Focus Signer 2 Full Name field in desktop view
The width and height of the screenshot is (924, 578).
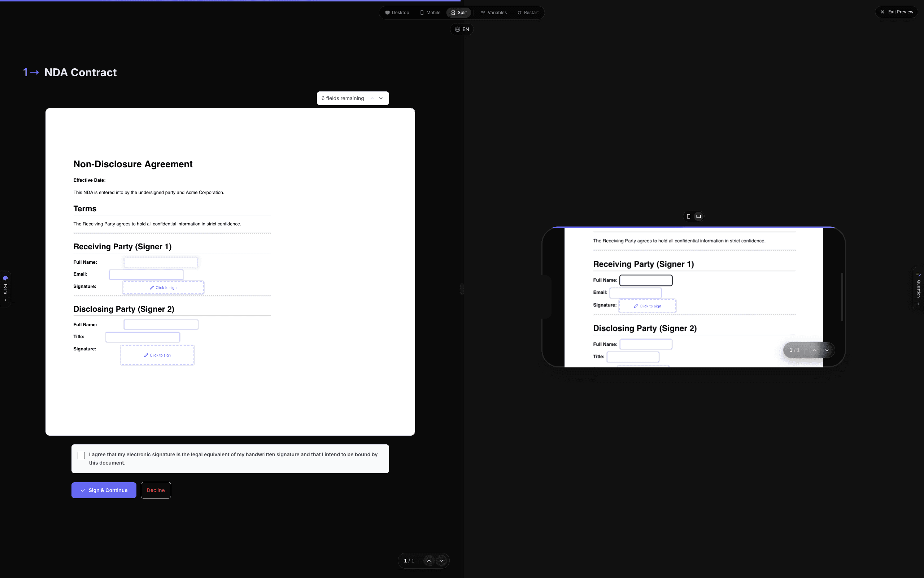(161, 324)
